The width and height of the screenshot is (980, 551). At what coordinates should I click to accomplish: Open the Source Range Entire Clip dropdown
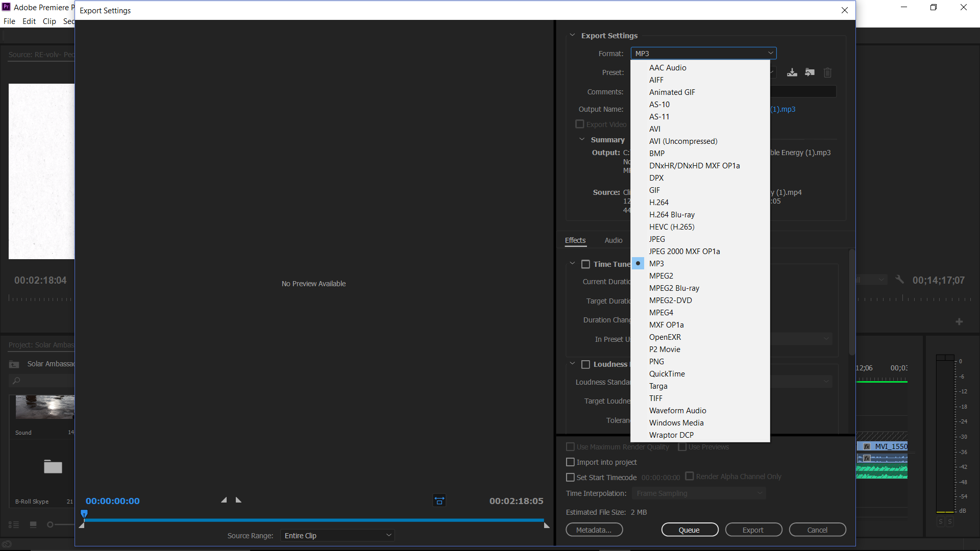[x=337, y=535]
